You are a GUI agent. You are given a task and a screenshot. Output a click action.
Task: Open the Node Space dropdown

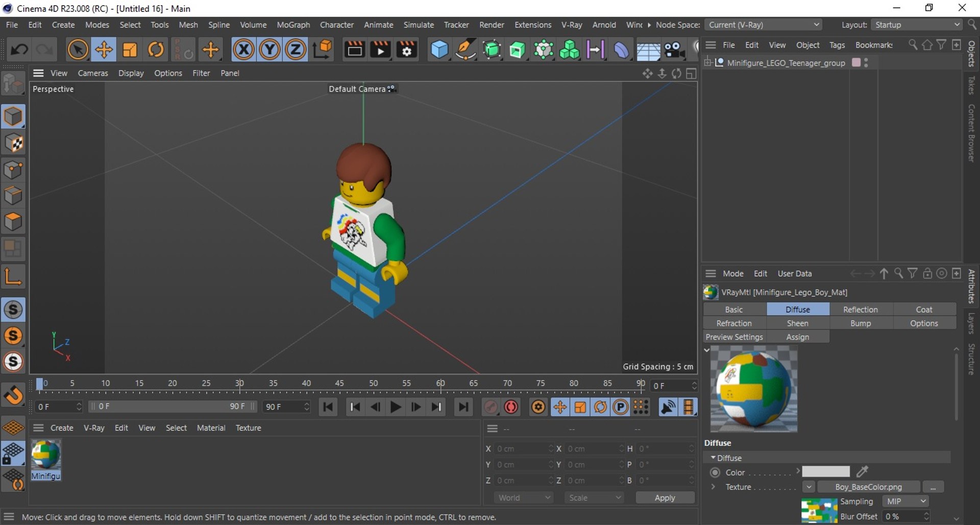[764, 25]
